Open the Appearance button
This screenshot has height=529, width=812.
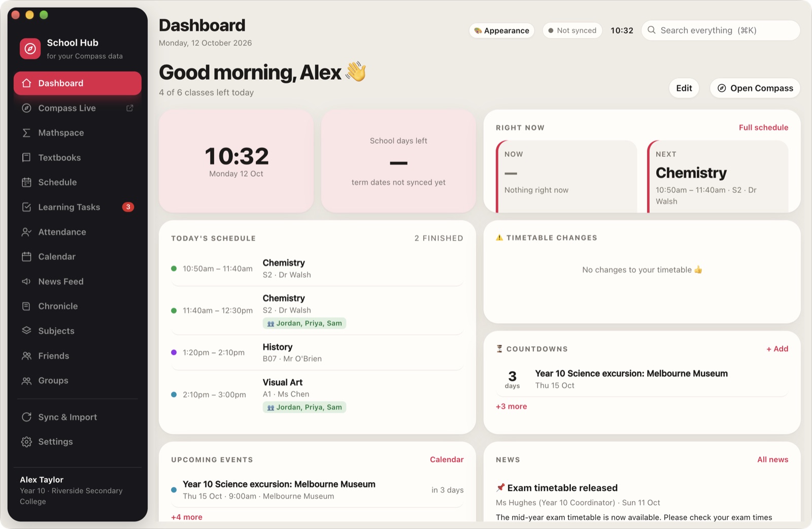(501, 30)
